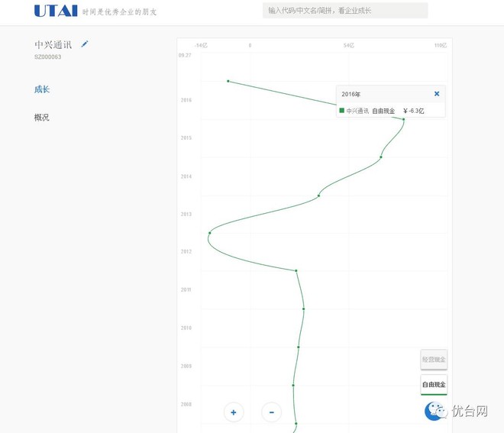Click the pencil edit icon beside 中兴通讯
This screenshot has width=504, height=433.
85,44
